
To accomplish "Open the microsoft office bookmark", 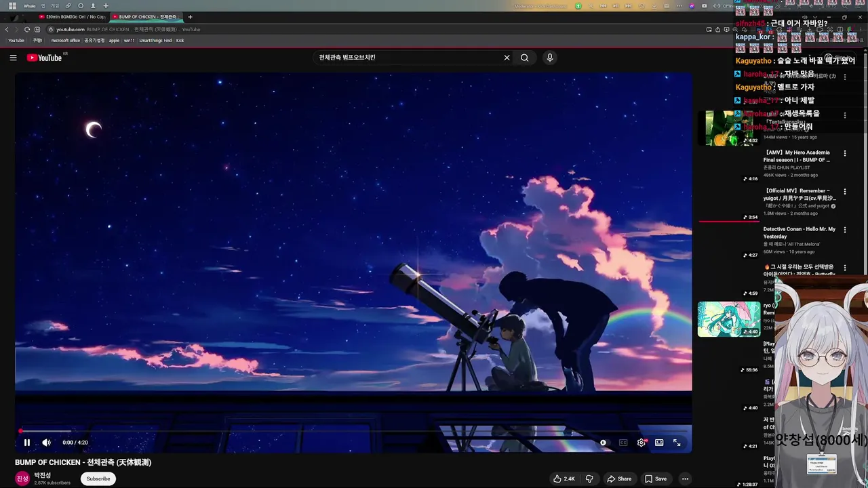I will [66, 40].
